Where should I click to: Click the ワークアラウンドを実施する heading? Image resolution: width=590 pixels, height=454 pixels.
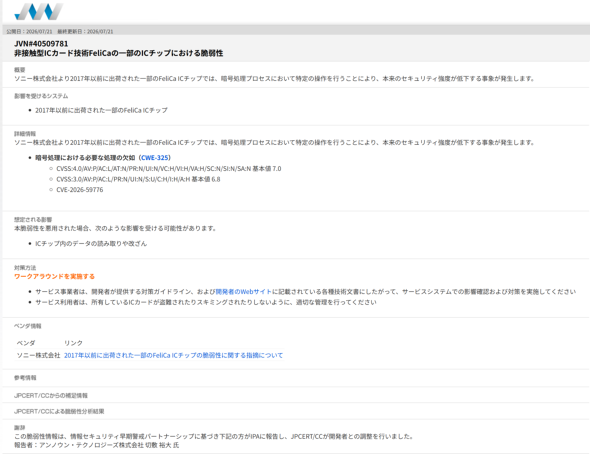click(54, 276)
